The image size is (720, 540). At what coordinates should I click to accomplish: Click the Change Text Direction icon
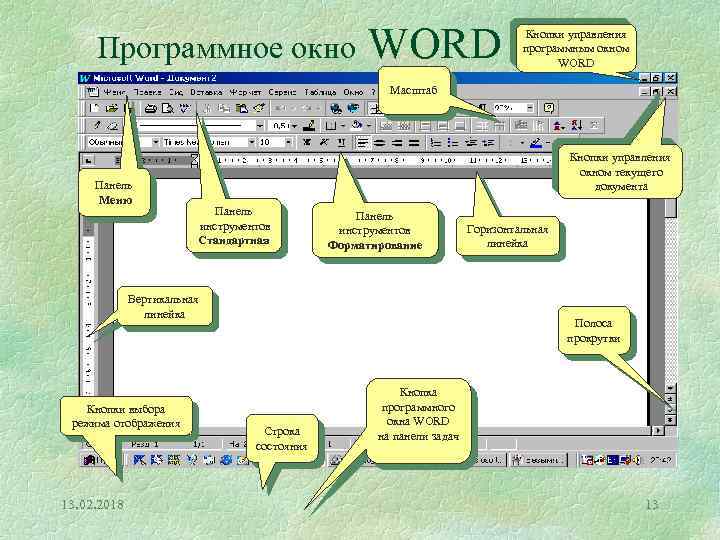pos(539,125)
